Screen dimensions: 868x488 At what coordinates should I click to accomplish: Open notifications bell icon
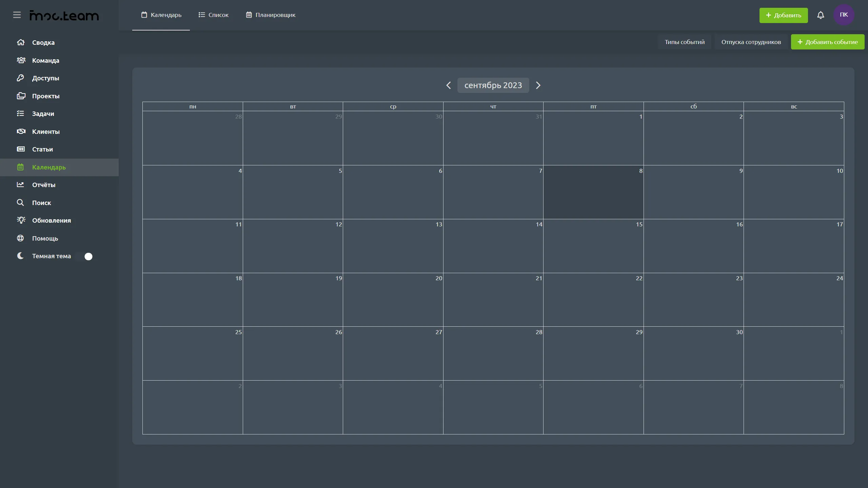[x=821, y=15]
